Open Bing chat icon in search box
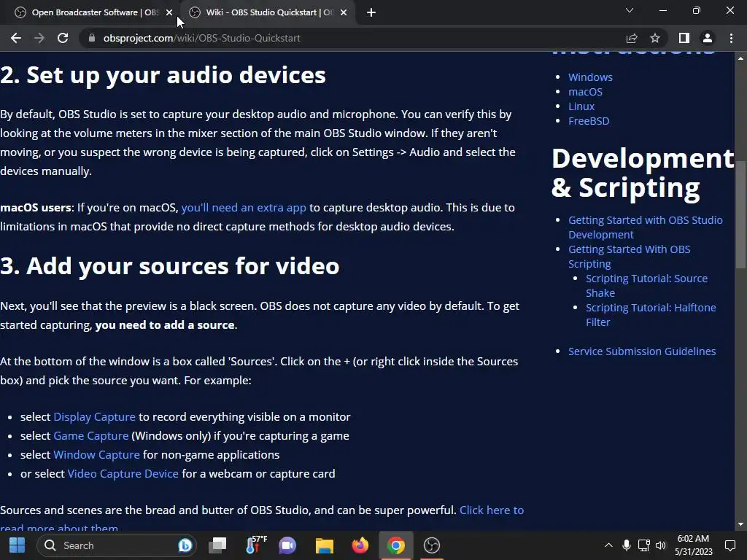747x560 pixels. pos(185,545)
